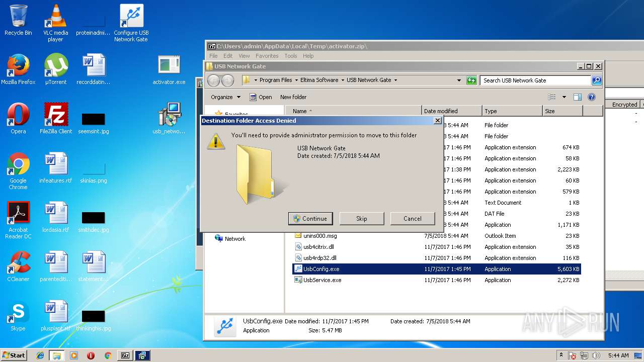Expand USB Network Gate breadcrumb arrow
The width and height of the screenshot is (644, 362).
pos(395,80)
